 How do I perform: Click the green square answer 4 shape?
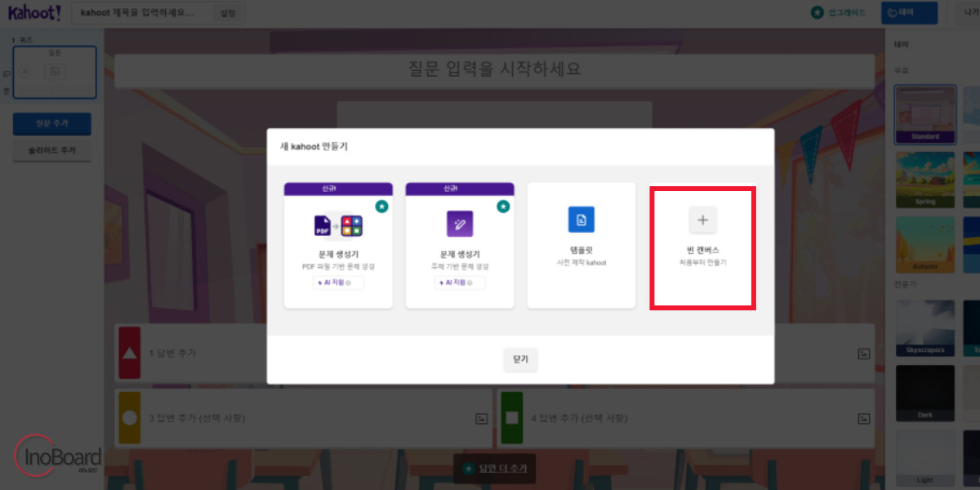[x=512, y=417]
